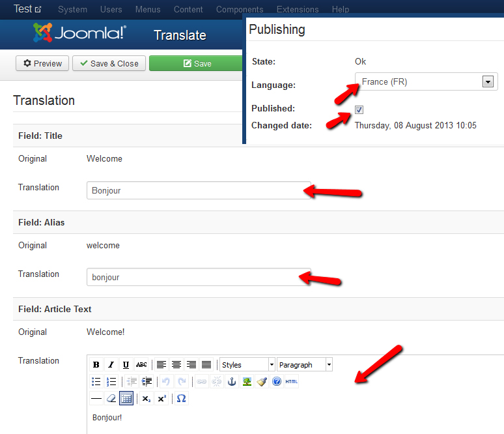Viewport: 504px width, 434px height.
Task: Apply strikethrough to selected text
Action: pyautogui.click(x=141, y=364)
